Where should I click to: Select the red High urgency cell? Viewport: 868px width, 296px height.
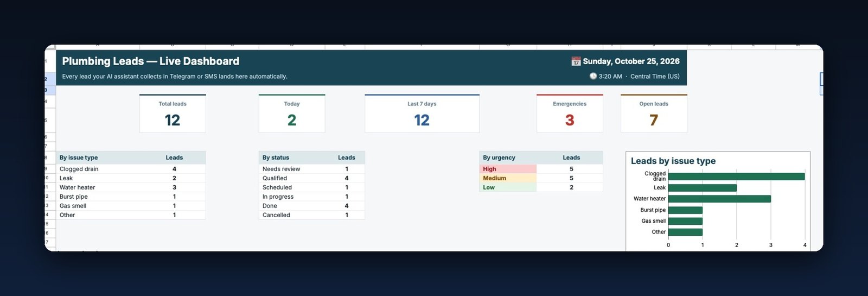click(508, 169)
